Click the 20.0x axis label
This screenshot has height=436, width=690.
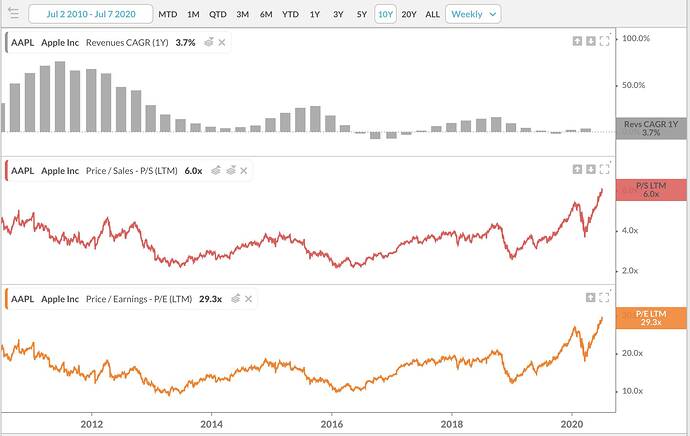click(x=632, y=353)
